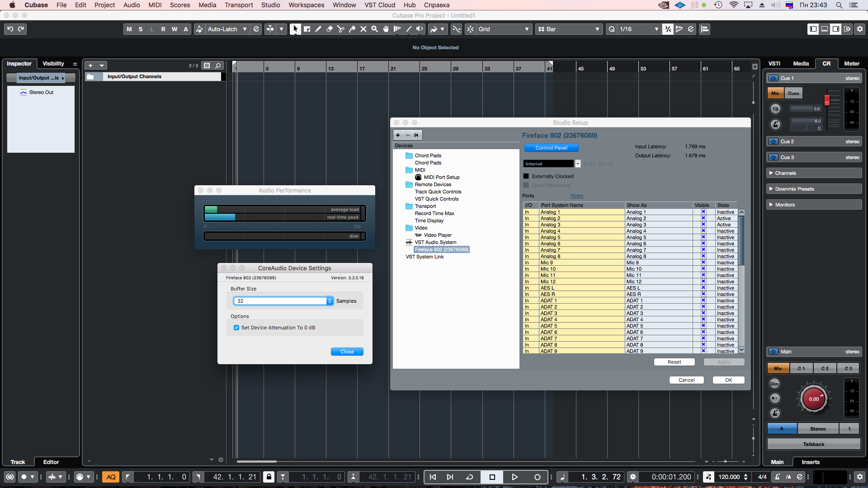Toggle Snap on/off button
Viewport: 868px width, 488px height.
coord(470,29)
